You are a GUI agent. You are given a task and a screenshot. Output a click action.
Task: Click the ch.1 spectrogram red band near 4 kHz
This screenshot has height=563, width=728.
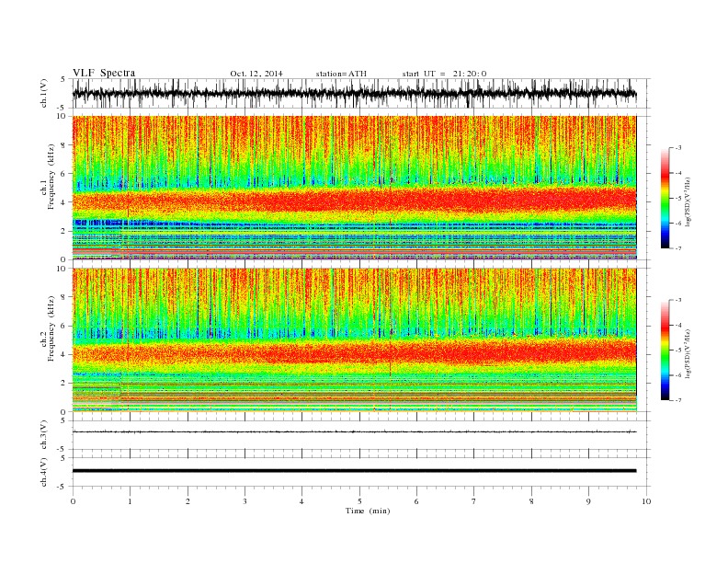tap(354, 201)
